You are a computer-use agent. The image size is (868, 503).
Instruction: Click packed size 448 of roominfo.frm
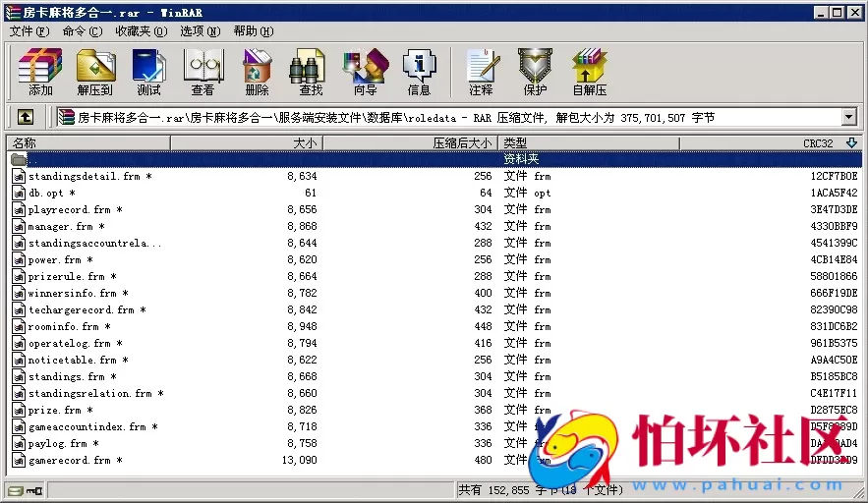point(483,326)
